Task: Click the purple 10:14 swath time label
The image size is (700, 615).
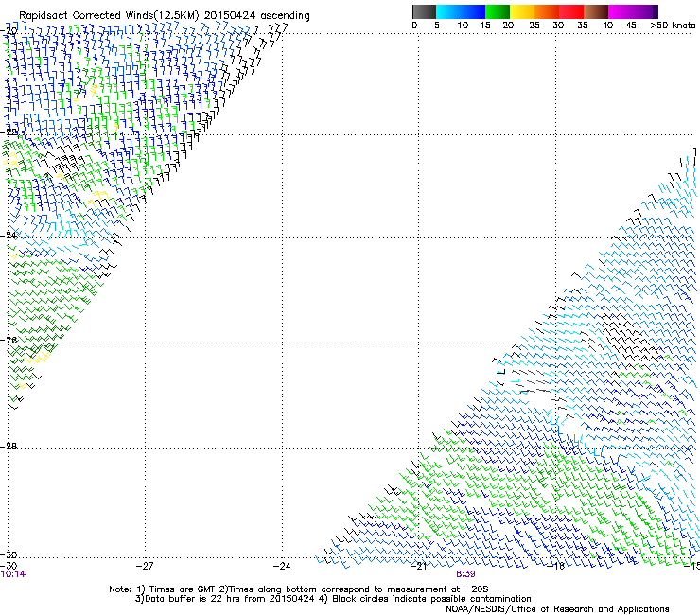Action: (x=13, y=574)
